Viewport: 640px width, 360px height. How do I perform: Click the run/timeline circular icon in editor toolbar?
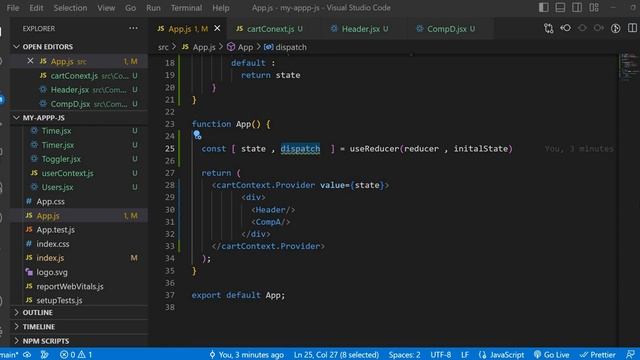(x=616, y=28)
